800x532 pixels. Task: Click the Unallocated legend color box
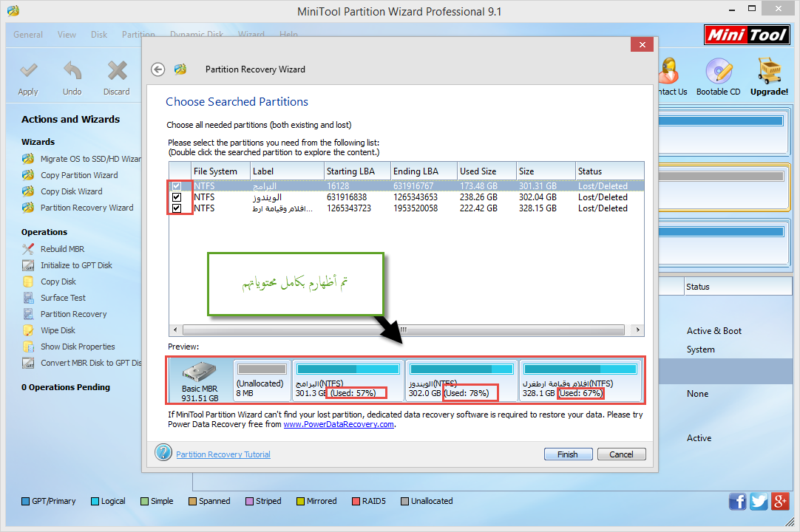point(405,502)
